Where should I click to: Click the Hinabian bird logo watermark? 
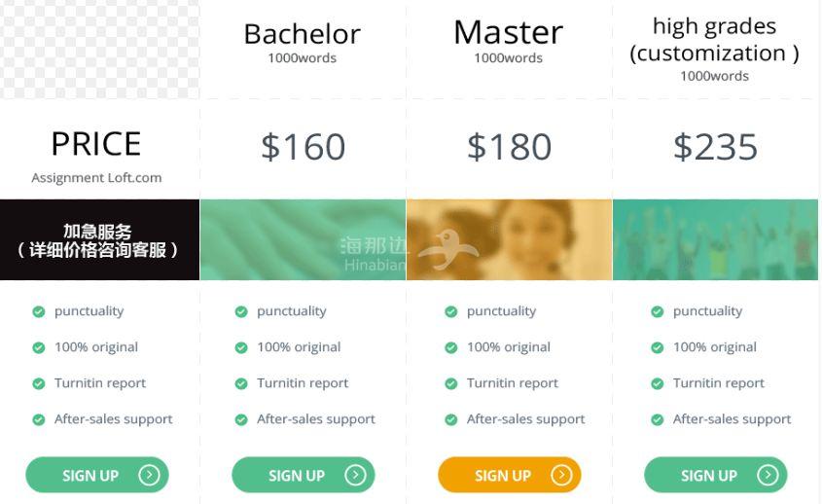[448, 250]
